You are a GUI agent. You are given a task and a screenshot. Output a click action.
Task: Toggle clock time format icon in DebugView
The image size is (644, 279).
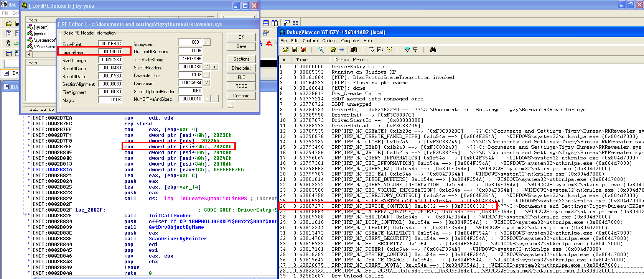389,50
